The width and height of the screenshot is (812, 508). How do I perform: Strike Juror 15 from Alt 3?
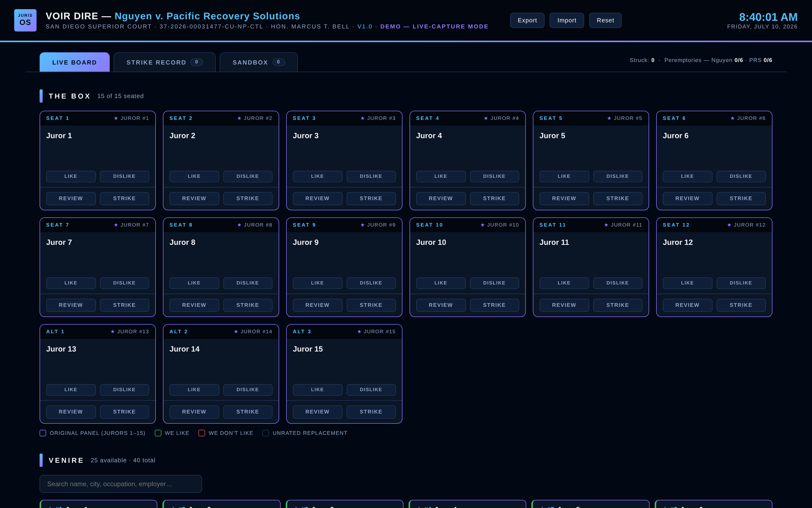371,412
